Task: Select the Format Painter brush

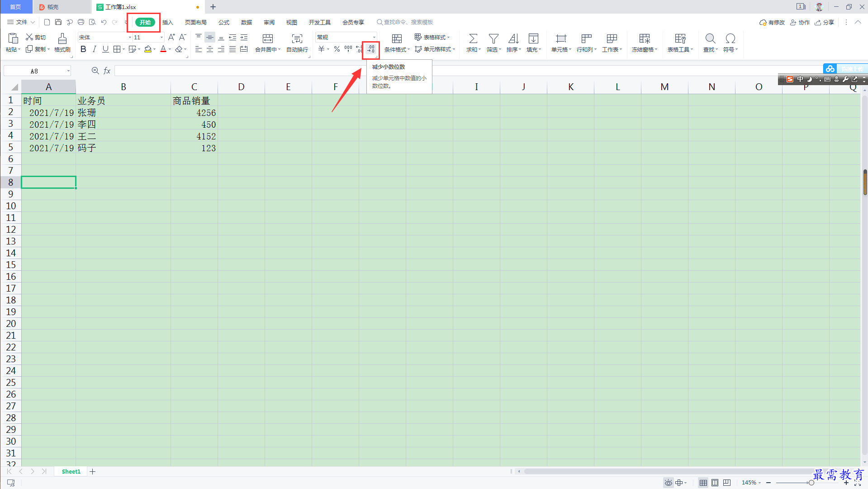Action: (62, 38)
